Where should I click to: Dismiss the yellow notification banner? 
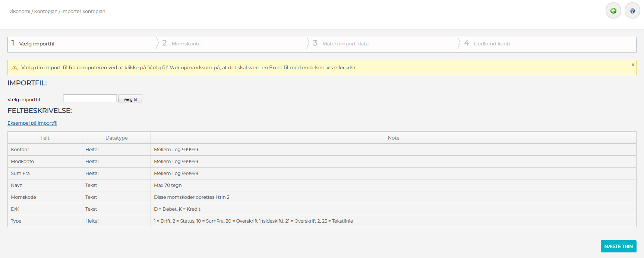(x=632, y=65)
